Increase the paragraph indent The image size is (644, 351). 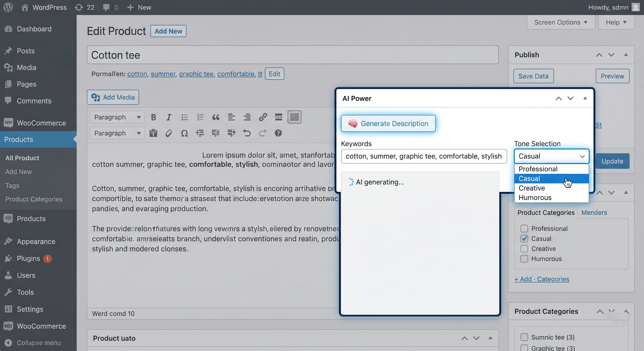click(x=231, y=133)
